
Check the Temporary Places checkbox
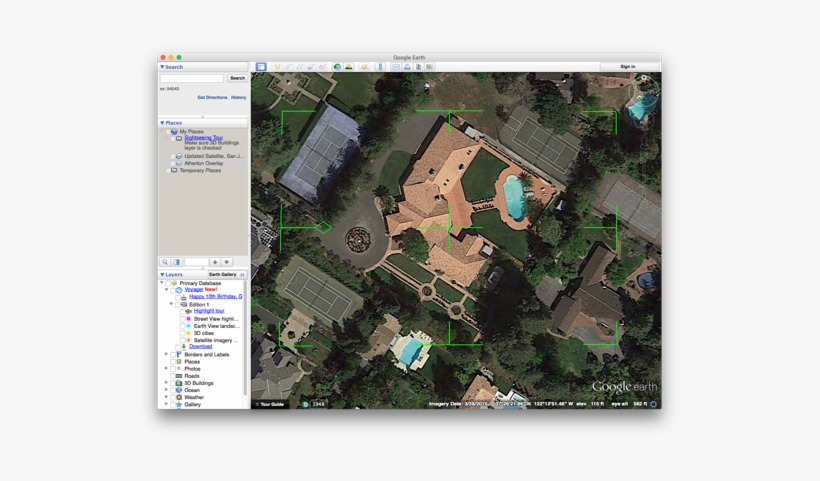167,170
